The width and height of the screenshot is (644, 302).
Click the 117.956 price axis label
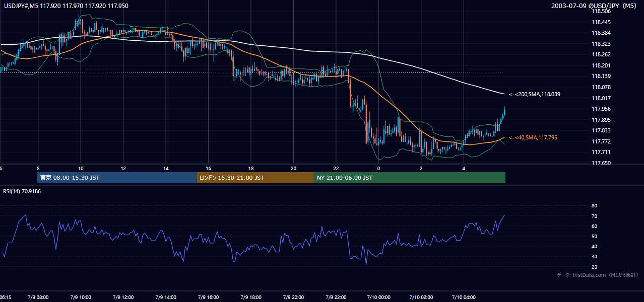[x=601, y=109]
